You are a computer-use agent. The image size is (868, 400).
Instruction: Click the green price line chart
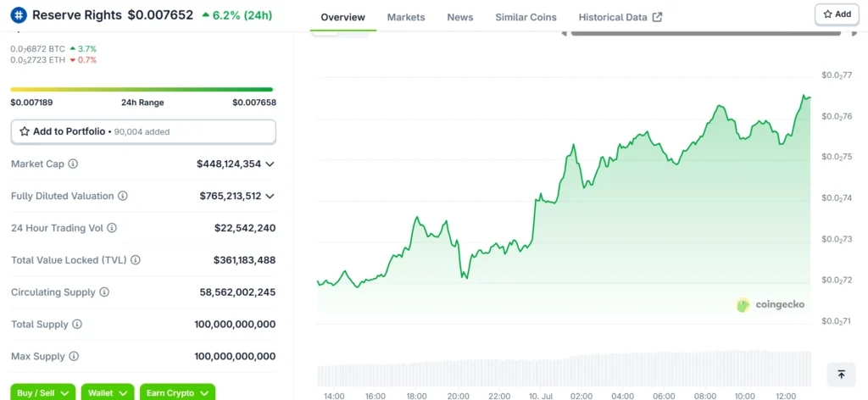click(x=564, y=191)
